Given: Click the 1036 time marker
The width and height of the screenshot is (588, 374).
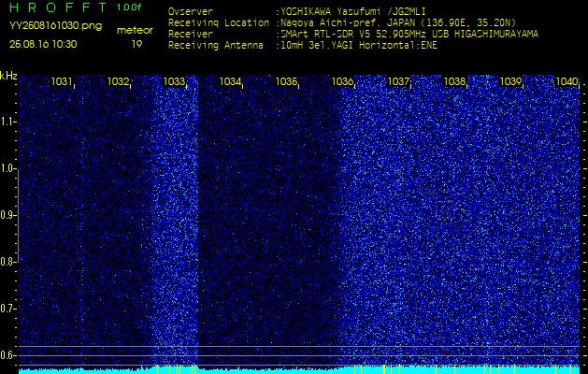Looking at the screenshot, I should 342,81.
